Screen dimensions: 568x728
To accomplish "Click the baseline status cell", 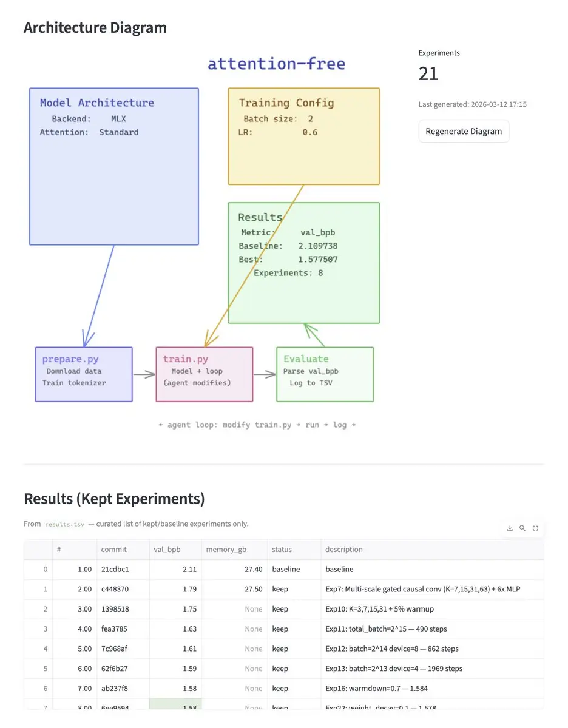I will [286, 570].
